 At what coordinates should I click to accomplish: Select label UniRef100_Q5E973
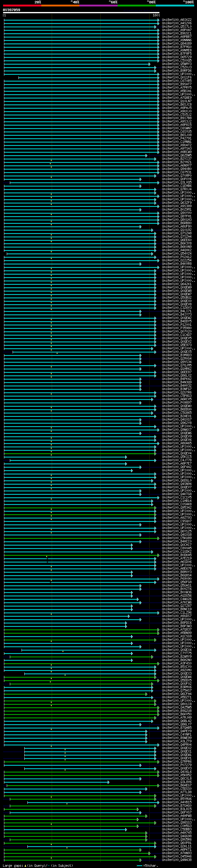177,345
